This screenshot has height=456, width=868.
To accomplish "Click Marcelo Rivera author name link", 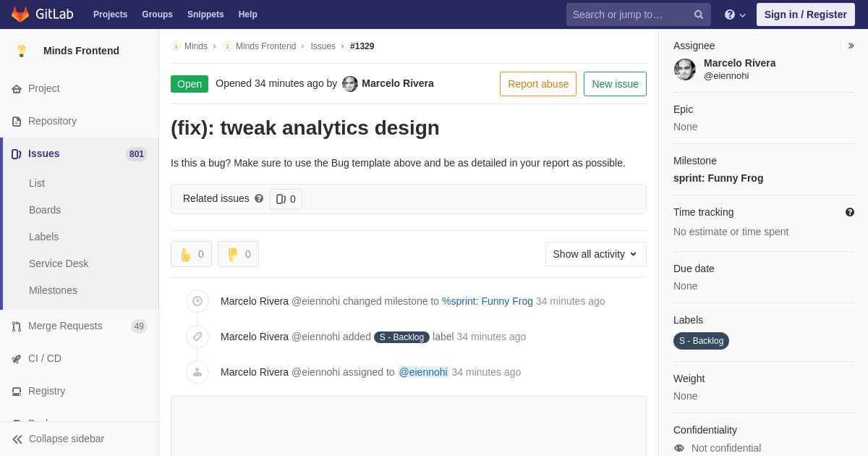I will tap(398, 83).
